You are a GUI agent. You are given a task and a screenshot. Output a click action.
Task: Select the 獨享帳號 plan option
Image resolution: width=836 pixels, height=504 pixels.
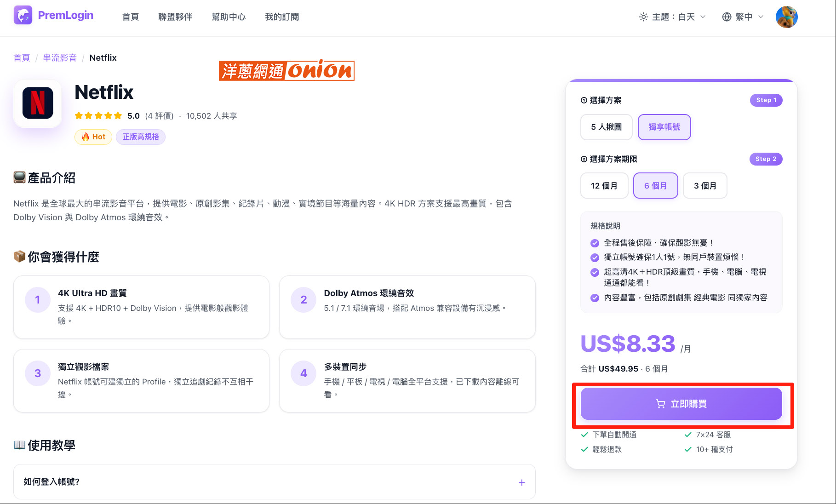pos(664,127)
